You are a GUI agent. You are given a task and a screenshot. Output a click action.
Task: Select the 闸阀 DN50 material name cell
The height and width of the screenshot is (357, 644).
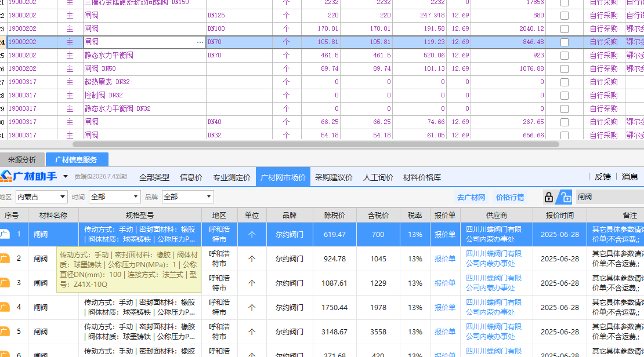144,68
